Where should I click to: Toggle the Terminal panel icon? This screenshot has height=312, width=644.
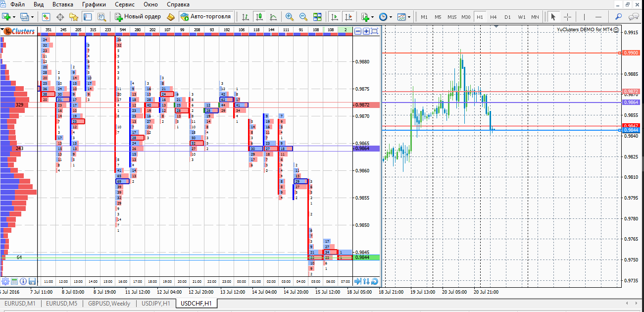[x=88, y=16]
